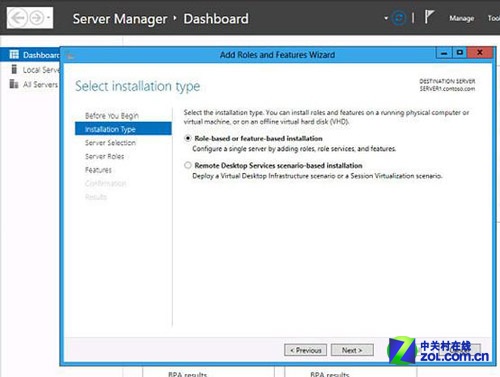The width and height of the screenshot is (500, 377).
Task: Click the Dashboard grid icon in sidebar
Action: click(14, 54)
